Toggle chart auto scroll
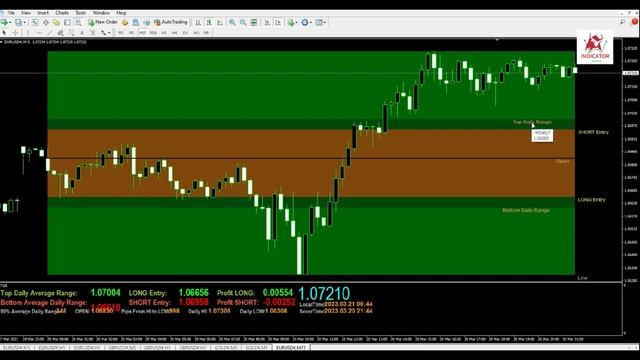Viewport: 640px width, 360px height. [267, 22]
